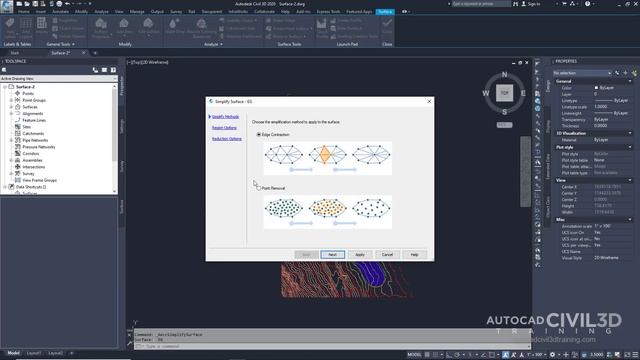Click the Next button in Simplify Surface

click(332, 254)
